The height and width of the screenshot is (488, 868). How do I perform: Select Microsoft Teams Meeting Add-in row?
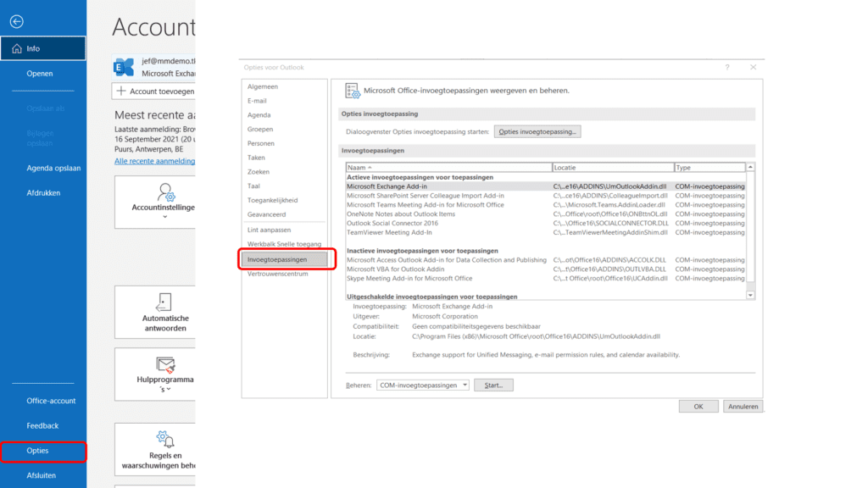545,205
